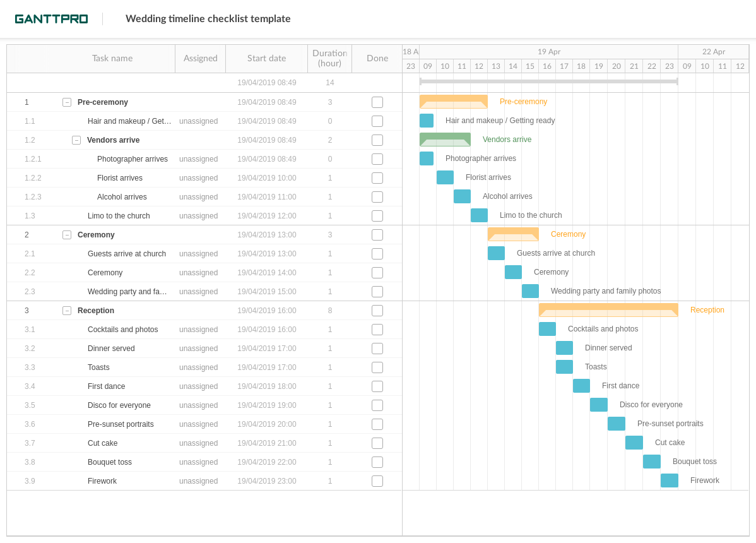Check Done for the First dance task
This screenshot has width=756, height=543.
377,386
